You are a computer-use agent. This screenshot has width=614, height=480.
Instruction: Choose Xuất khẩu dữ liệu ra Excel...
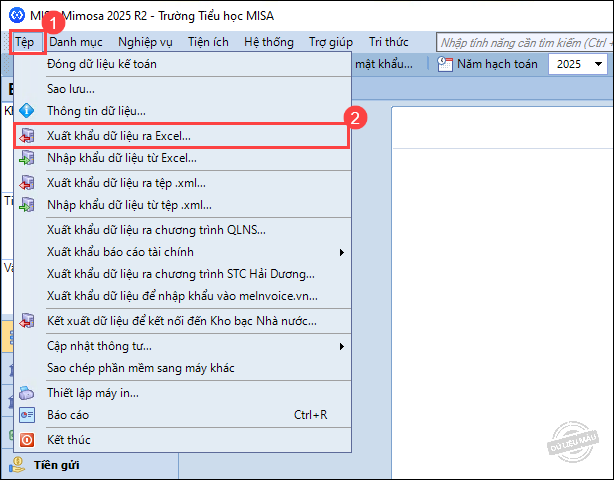coord(182,136)
